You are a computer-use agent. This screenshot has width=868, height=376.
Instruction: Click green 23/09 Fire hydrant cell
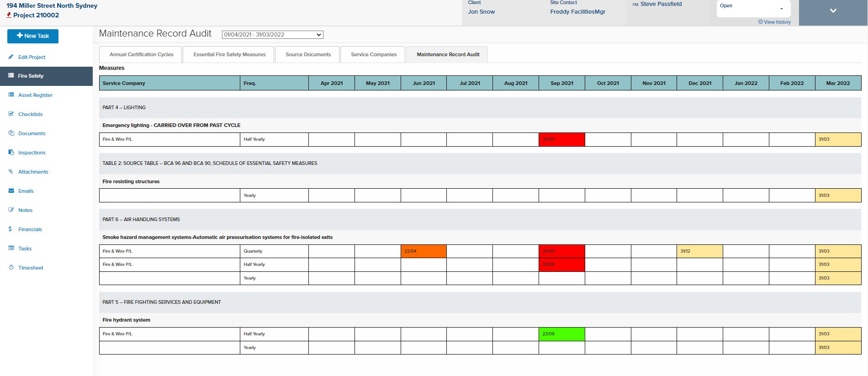pos(561,334)
